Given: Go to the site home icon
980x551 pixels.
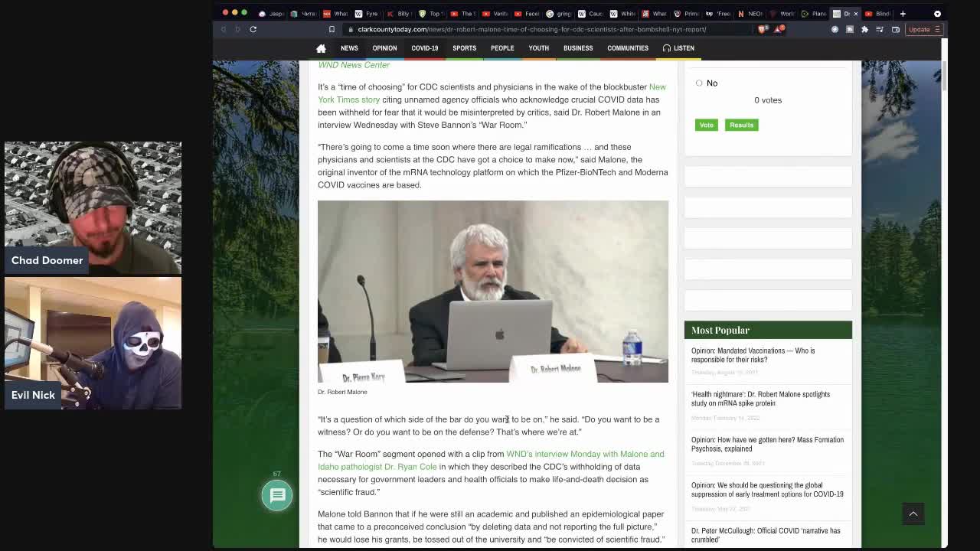Looking at the screenshot, I should pos(321,48).
